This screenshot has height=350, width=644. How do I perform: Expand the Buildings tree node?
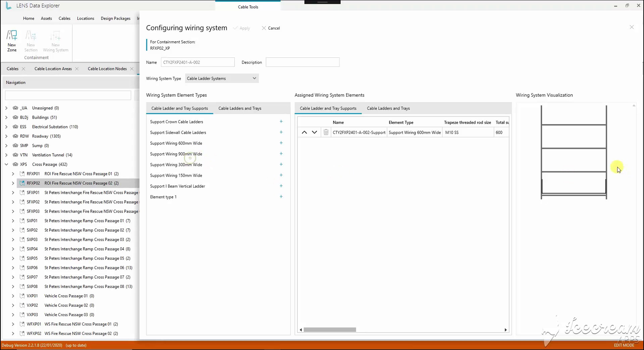pos(6,118)
